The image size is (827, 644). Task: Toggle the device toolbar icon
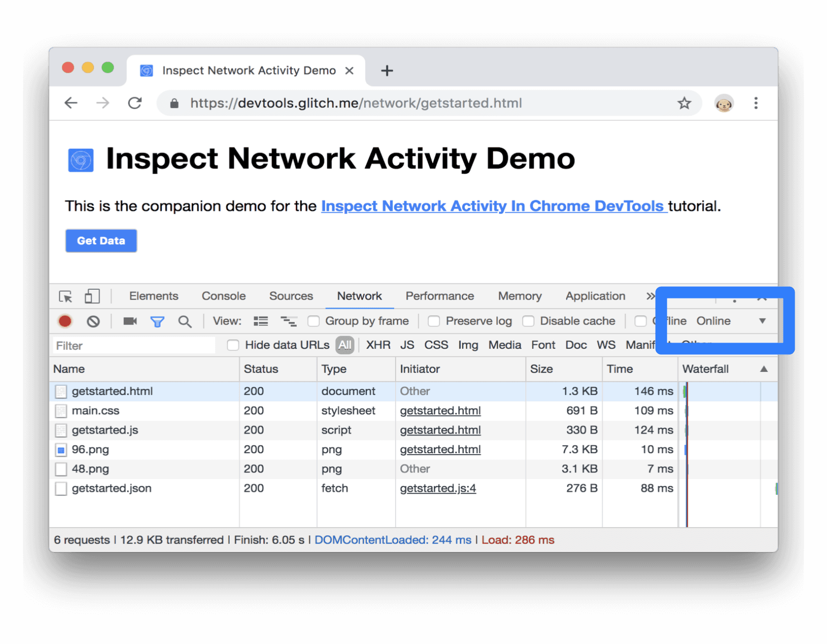91,296
